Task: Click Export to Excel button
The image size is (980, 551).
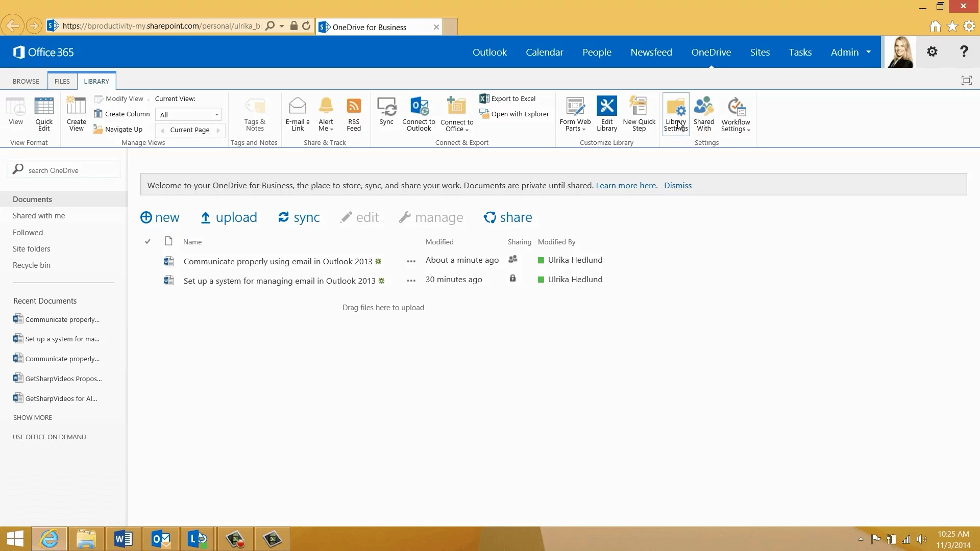Action: 508,98
